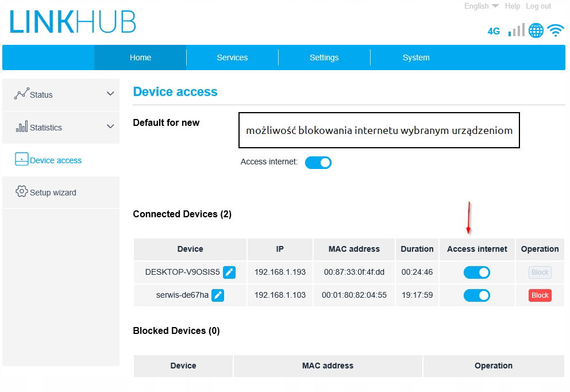Disable internet access for serwis-de67ha
The height and width of the screenshot is (392, 570).
(476, 295)
